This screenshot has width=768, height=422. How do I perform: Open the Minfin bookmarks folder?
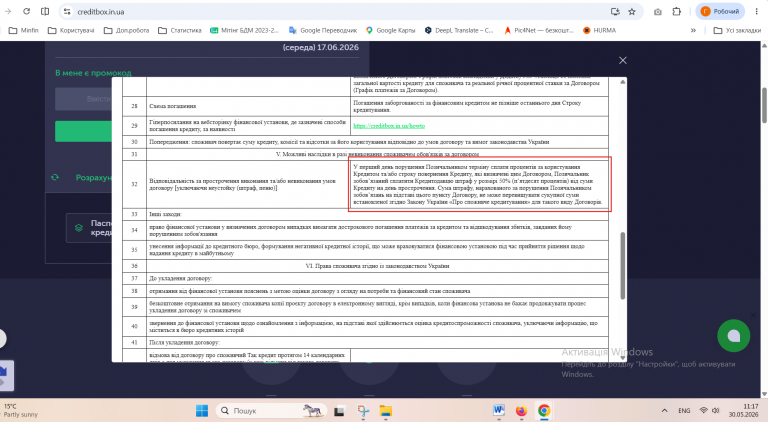point(24,30)
